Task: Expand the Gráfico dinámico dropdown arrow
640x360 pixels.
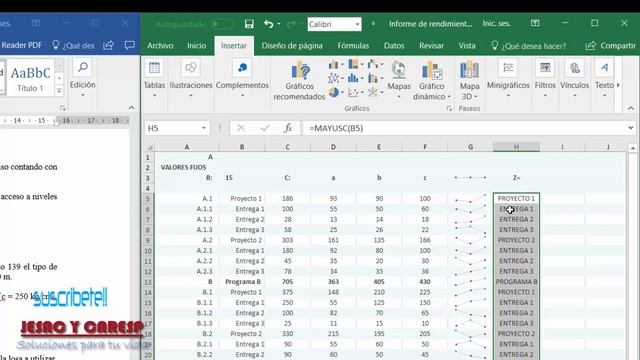Action: coord(449,97)
